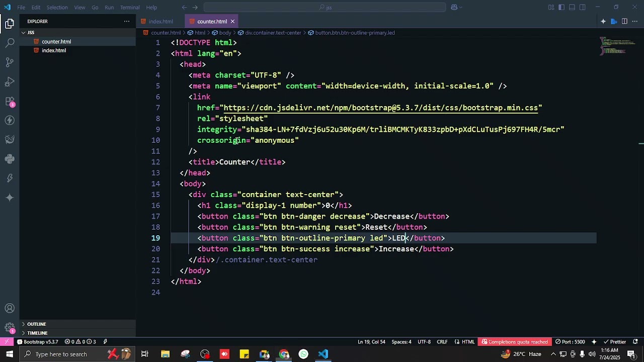
Task: Open the notifications bell in status bar
Action: pyautogui.click(x=635, y=342)
